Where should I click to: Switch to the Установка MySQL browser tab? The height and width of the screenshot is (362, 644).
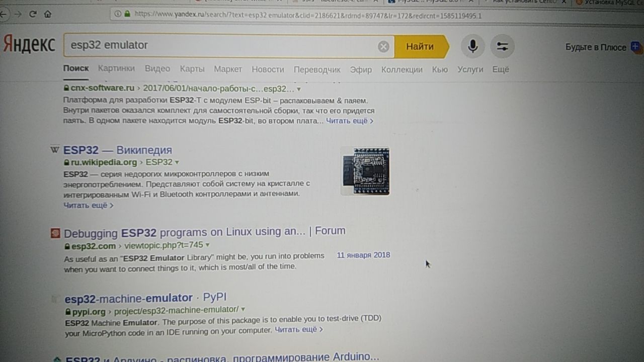point(610,2)
